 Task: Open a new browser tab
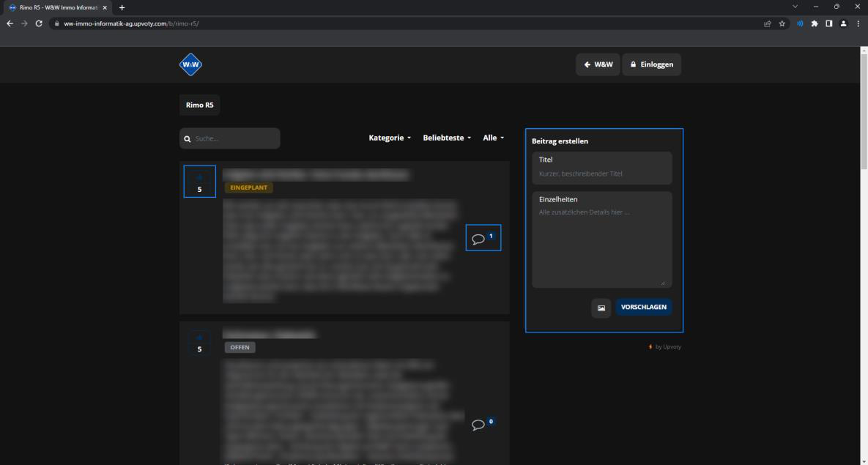pyautogui.click(x=122, y=8)
